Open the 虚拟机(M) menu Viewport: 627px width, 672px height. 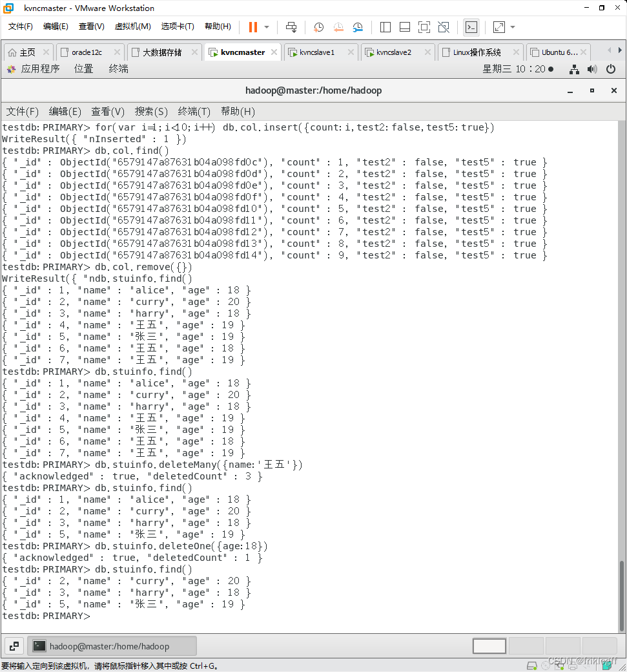132,26
